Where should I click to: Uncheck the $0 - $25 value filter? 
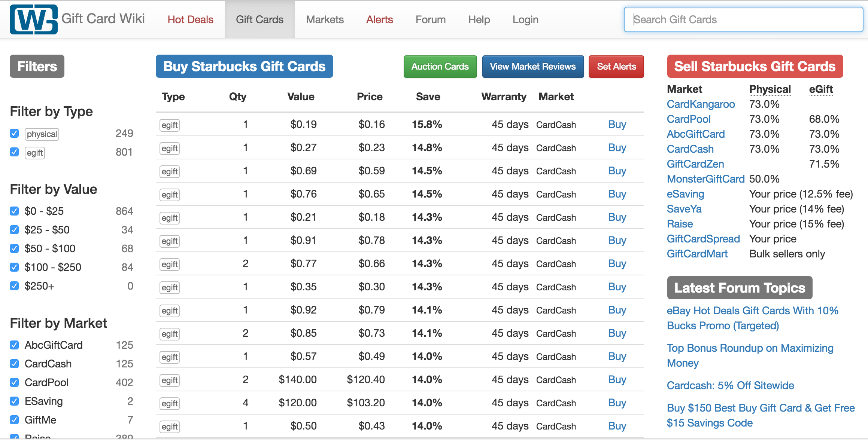click(x=14, y=211)
